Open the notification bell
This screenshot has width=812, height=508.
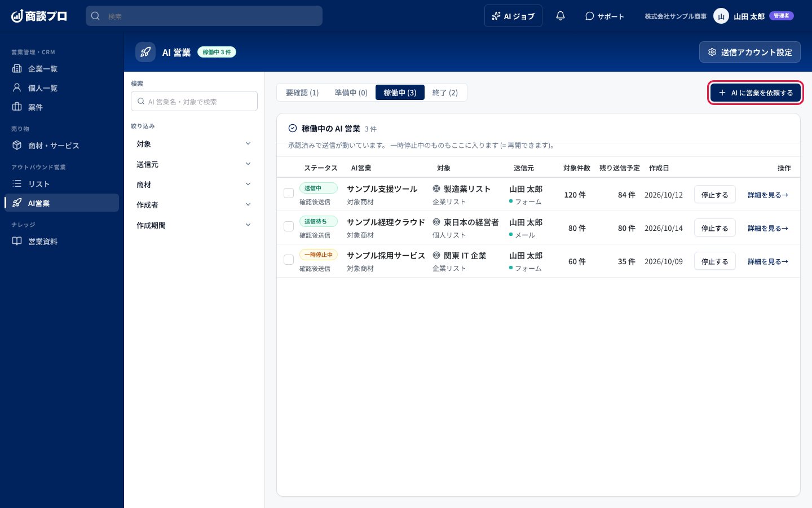pos(560,16)
